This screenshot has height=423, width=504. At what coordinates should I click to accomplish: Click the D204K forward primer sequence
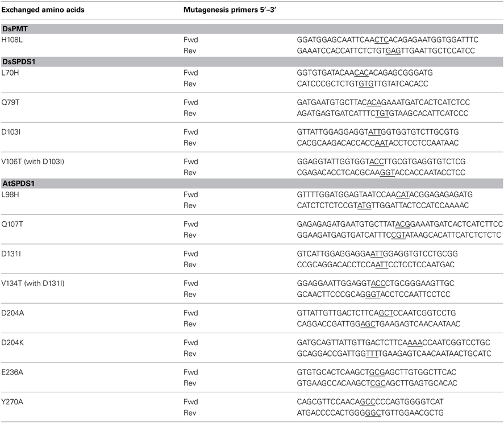pyautogui.click(x=393, y=343)
